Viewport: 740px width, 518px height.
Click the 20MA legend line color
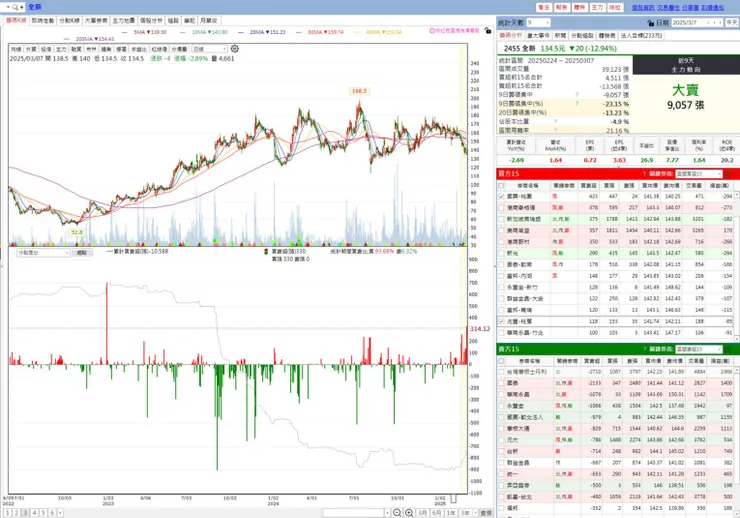point(241,32)
